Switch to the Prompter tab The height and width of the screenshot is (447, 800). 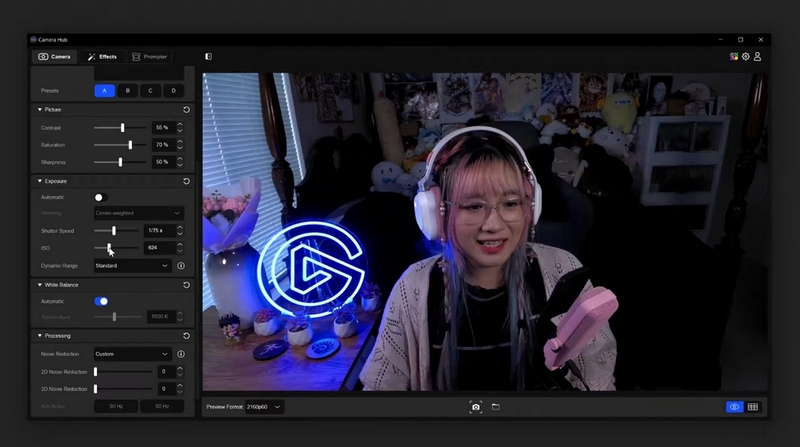click(150, 57)
